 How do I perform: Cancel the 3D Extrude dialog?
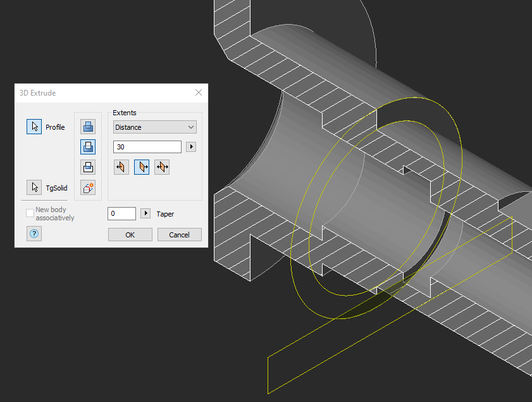[179, 235]
